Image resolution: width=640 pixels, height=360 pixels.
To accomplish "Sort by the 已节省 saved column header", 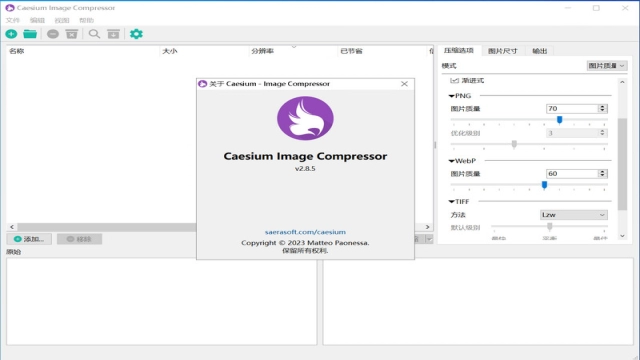I will (x=382, y=51).
